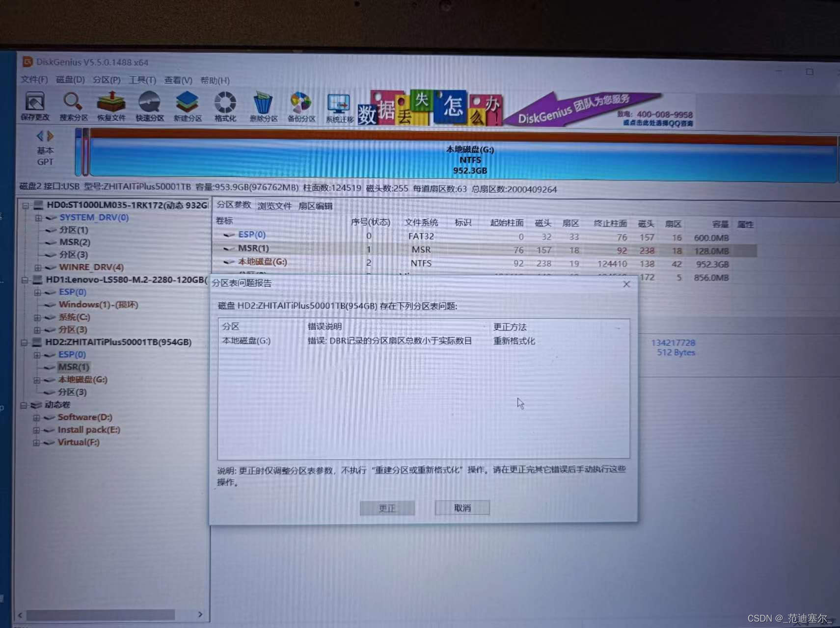The width and height of the screenshot is (840, 628).
Task: Expand 本地磁盘(G:) node in the tree
Action: [37, 380]
